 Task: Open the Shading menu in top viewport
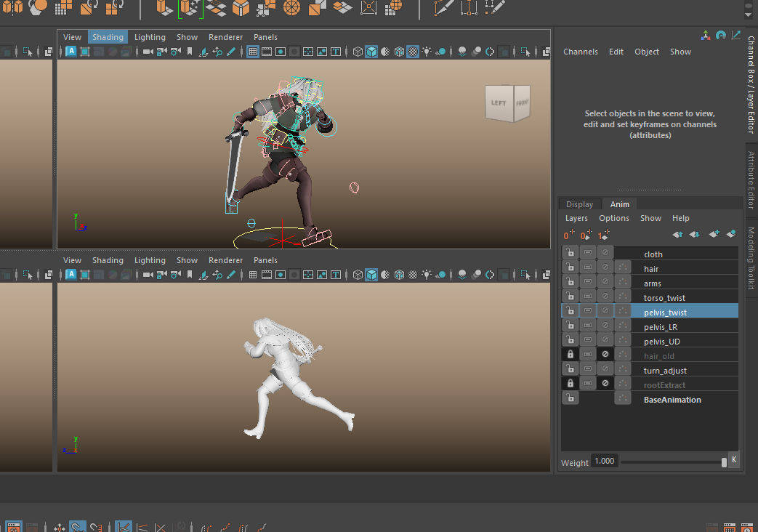click(108, 37)
